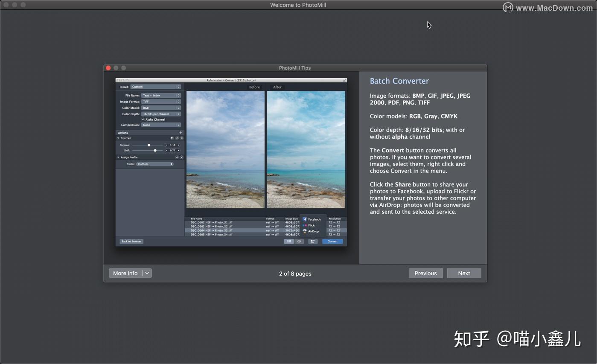Choose Flickr label in the share popup
The image size is (597, 364).
(x=312, y=225)
